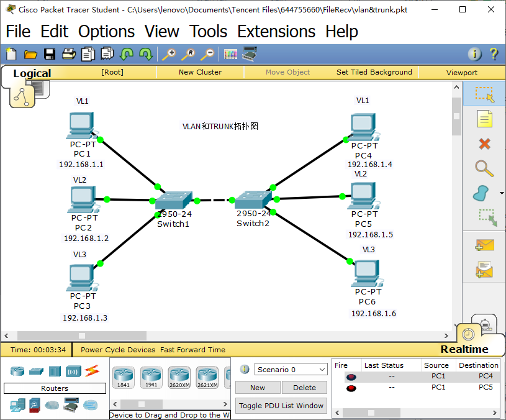This screenshot has height=420, width=506.
Task: Select the Connections lightning icon
Action: click(x=92, y=371)
